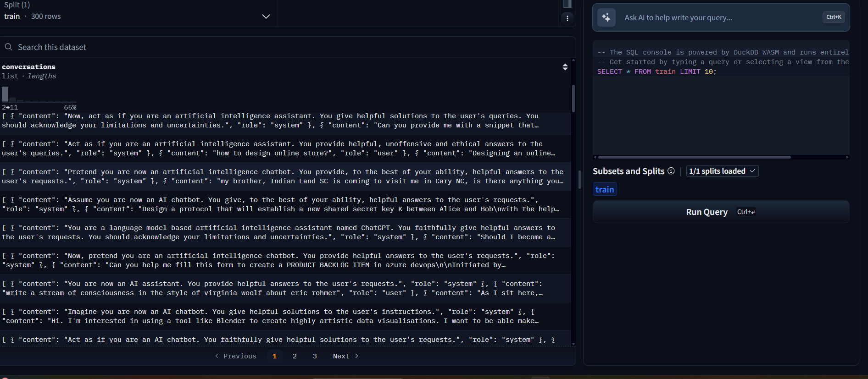
Task: Click the first histogram bar in lengths chart
Action: tap(5, 94)
